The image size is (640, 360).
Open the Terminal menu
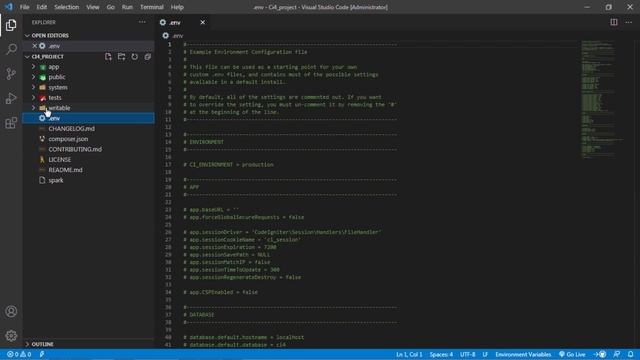pos(152,7)
